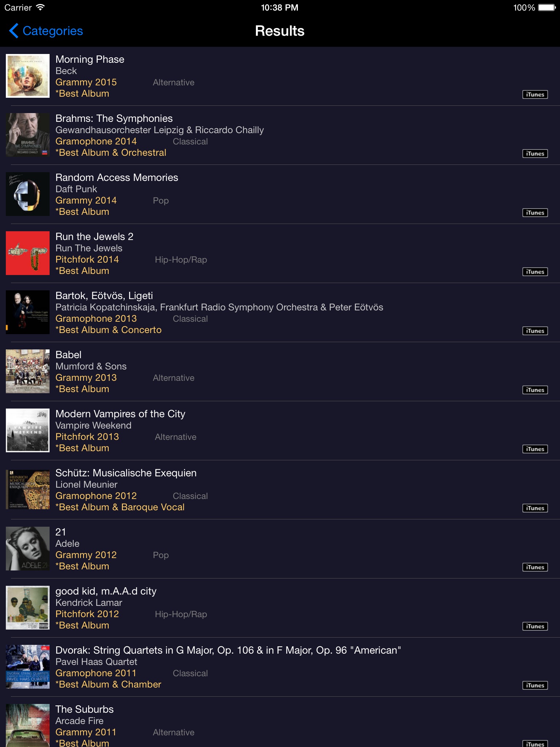Tap iTunes badge for Babel album
560x747 pixels.
point(535,390)
